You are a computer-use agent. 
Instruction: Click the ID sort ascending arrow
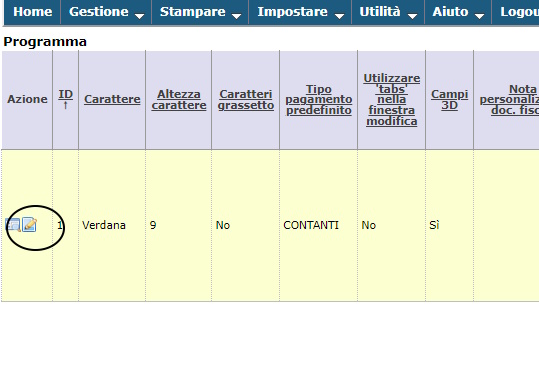(x=65, y=105)
